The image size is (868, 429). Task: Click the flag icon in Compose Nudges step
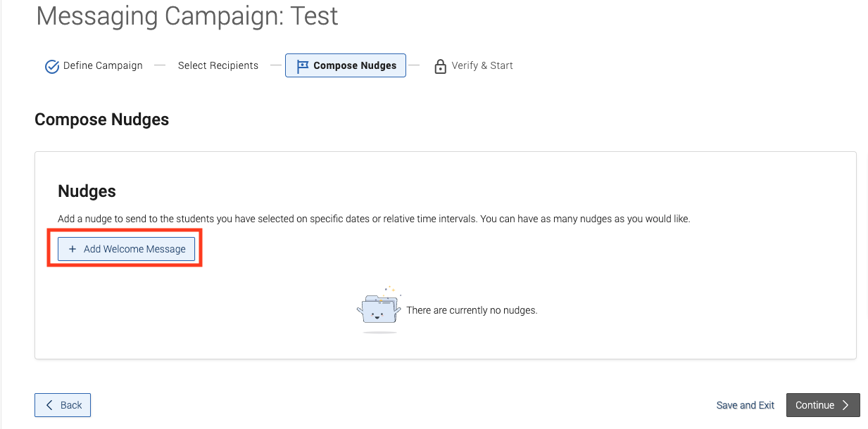tap(302, 66)
